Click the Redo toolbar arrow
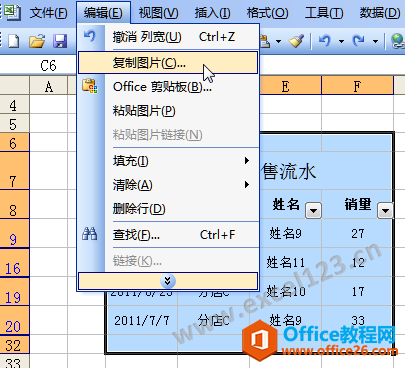The width and height of the screenshot is (405, 368). [359, 41]
